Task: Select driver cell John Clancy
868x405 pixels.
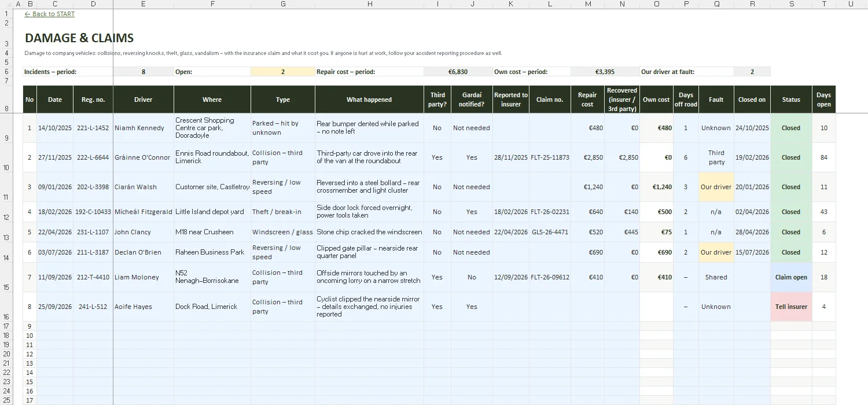Action: [143, 232]
